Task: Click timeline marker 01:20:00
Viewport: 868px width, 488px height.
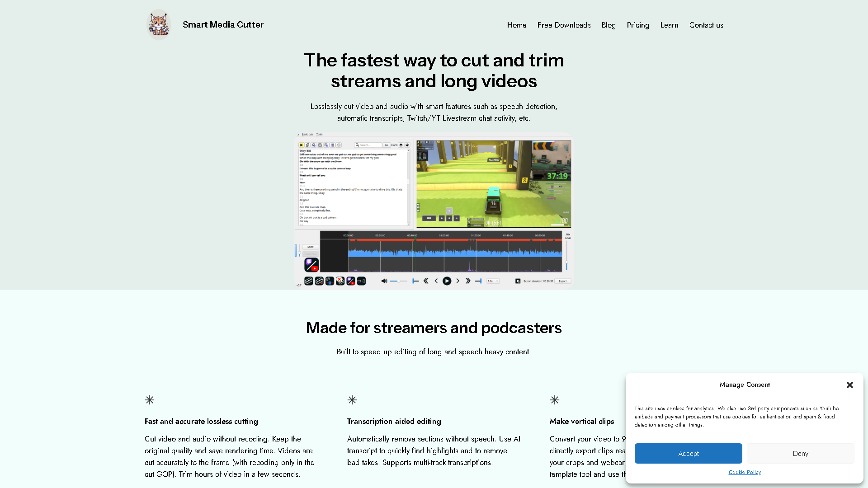Action: 476,235
